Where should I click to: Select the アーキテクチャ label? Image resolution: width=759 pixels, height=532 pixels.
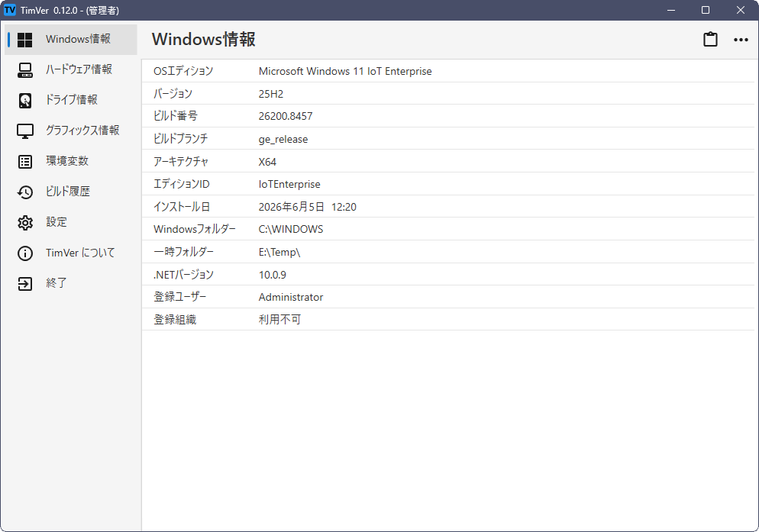pos(180,162)
